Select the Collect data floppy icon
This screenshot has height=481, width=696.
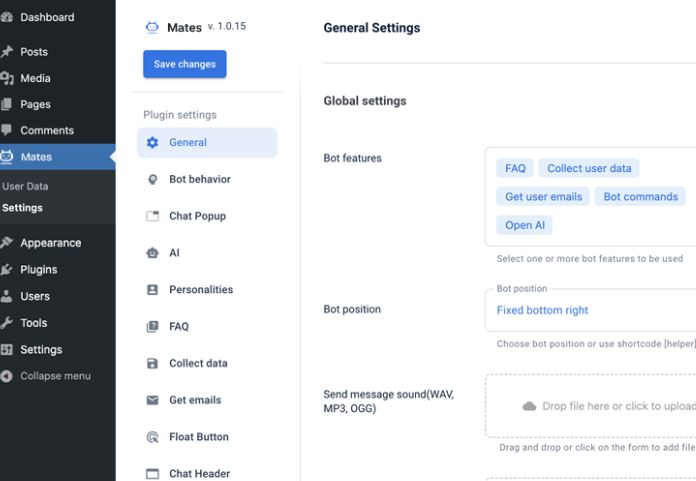click(x=152, y=363)
